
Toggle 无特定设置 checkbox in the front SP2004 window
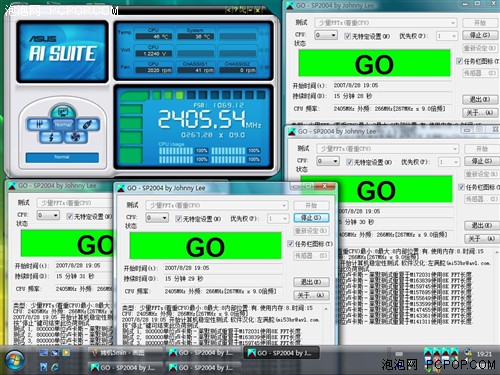point(179,219)
